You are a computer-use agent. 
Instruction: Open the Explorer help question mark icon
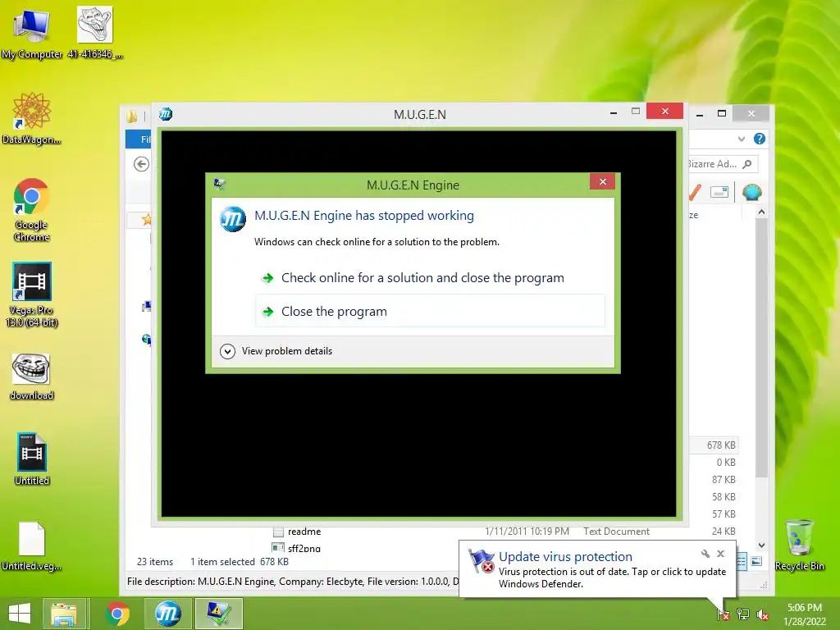(759, 139)
